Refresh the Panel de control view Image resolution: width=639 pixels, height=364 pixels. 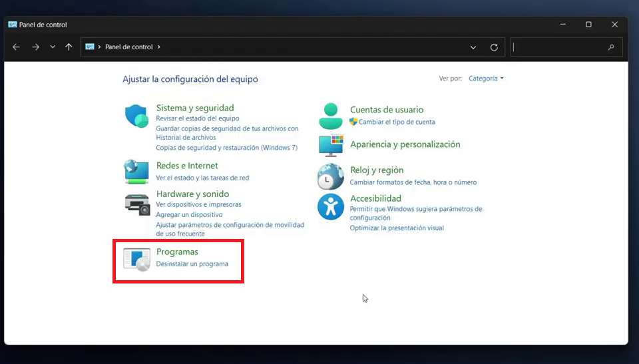(494, 47)
